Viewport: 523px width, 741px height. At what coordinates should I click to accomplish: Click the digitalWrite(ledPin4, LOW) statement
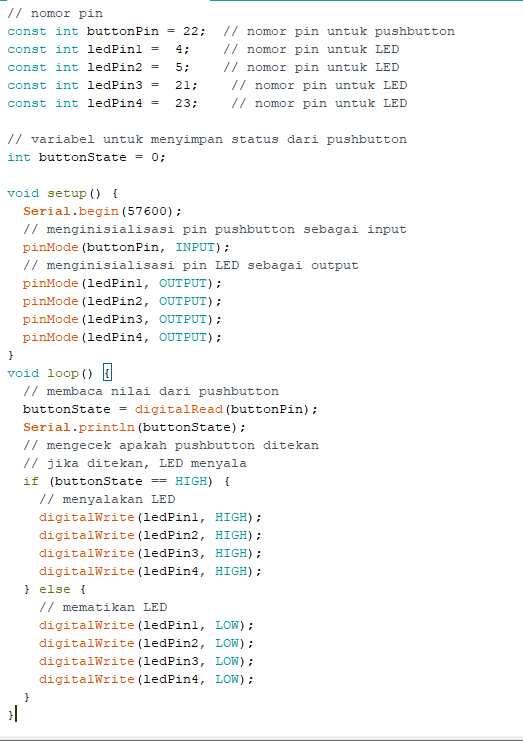(146, 679)
